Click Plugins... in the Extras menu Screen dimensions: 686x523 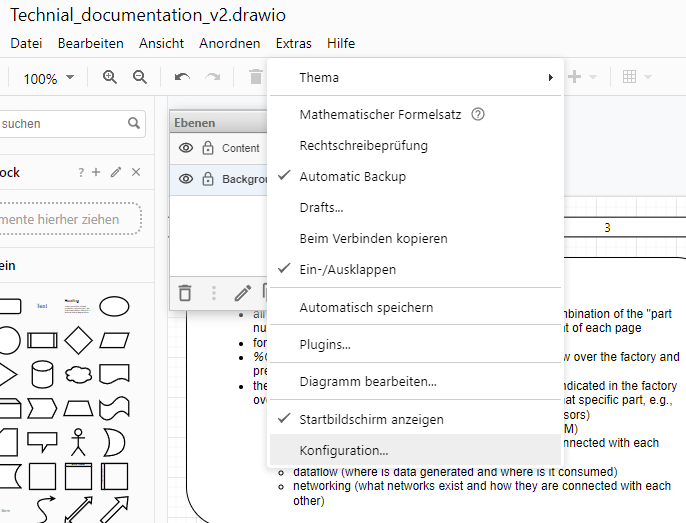(325, 345)
